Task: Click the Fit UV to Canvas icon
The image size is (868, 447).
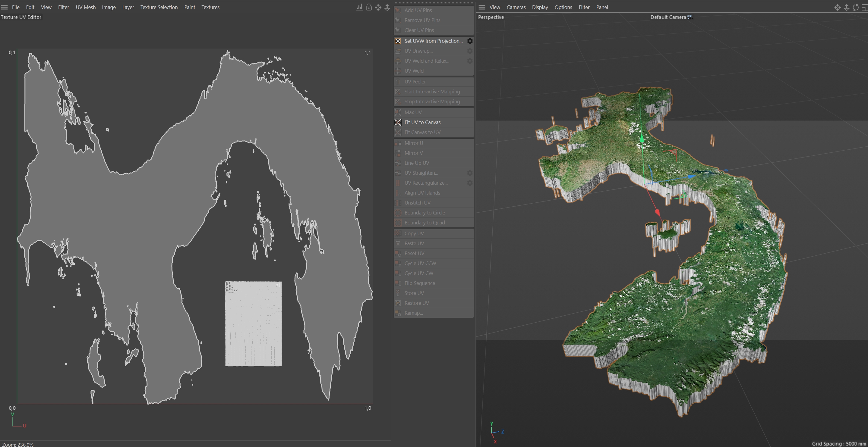Action: (x=398, y=122)
